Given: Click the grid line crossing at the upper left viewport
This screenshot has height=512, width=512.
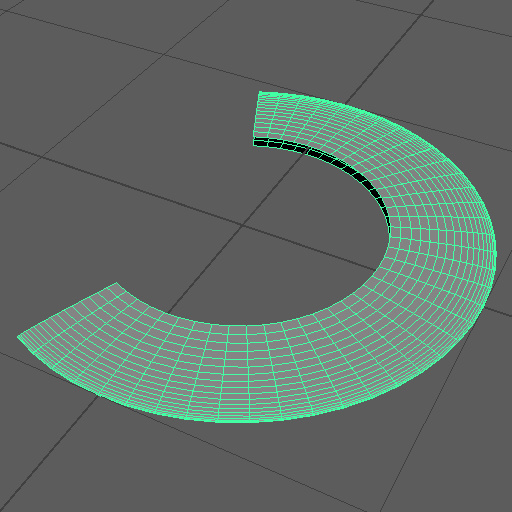Looking at the screenshot, I should tap(163, 54).
